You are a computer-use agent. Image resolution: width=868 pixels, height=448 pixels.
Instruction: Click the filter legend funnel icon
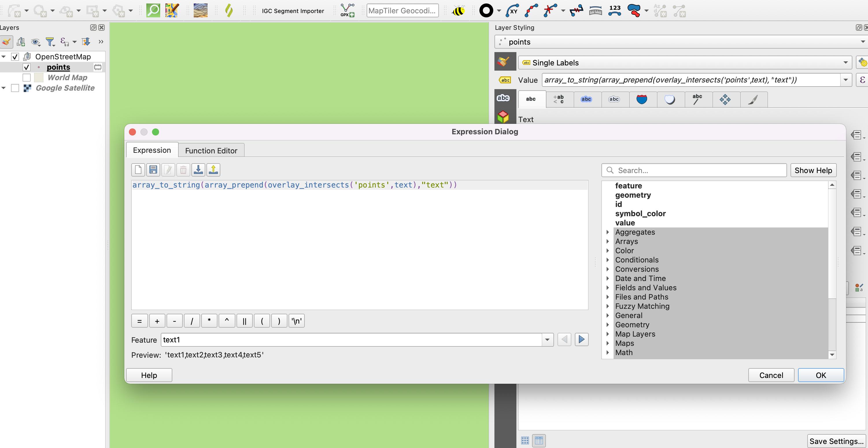coord(50,42)
